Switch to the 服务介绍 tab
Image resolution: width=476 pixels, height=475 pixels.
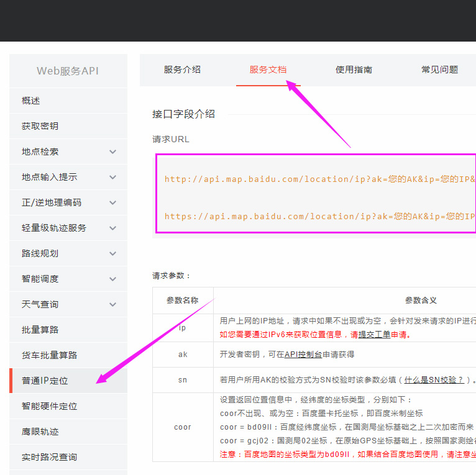point(182,70)
